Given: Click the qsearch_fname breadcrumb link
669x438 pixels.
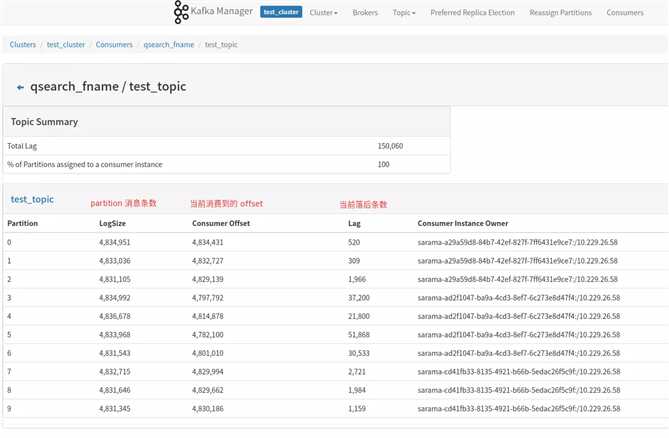Looking at the screenshot, I should tap(169, 44).
